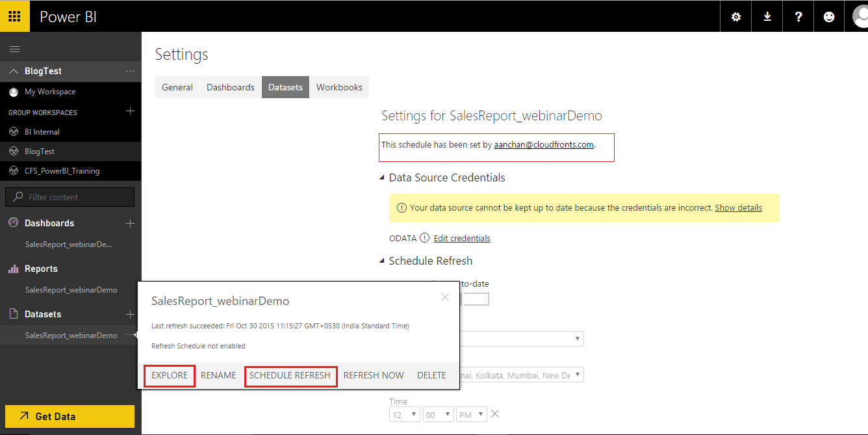Click the CFS_PowerBI_Training group icon
868x435 pixels.
tap(14, 170)
